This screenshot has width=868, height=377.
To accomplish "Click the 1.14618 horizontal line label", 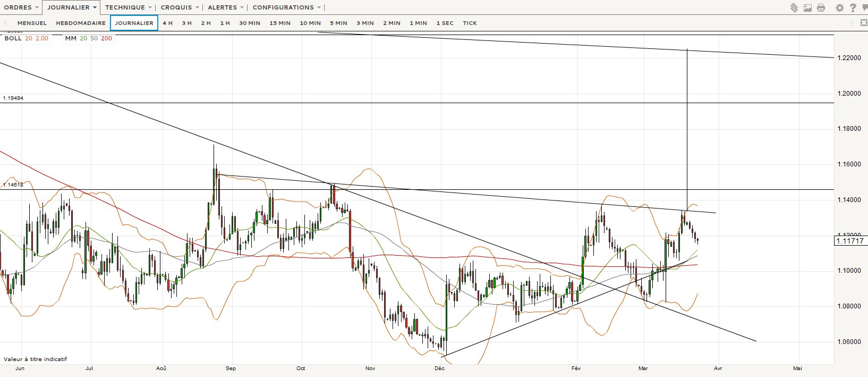I will pyautogui.click(x=13, y=185).
